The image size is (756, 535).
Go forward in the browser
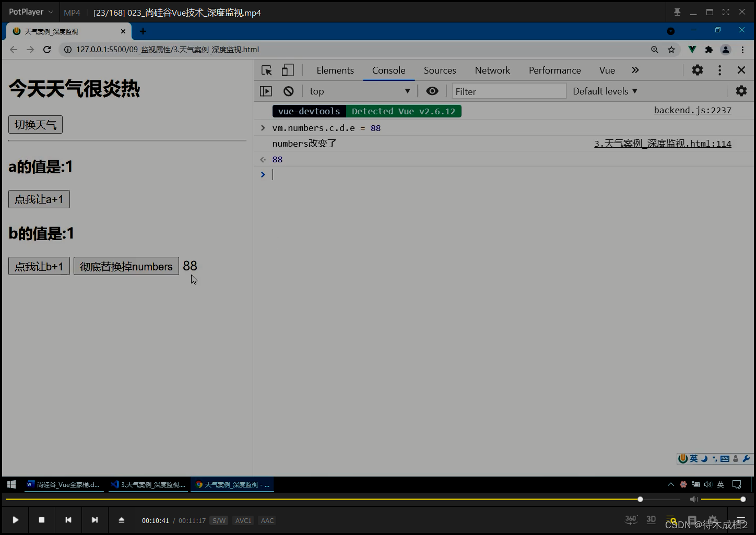tap(30, 50)
